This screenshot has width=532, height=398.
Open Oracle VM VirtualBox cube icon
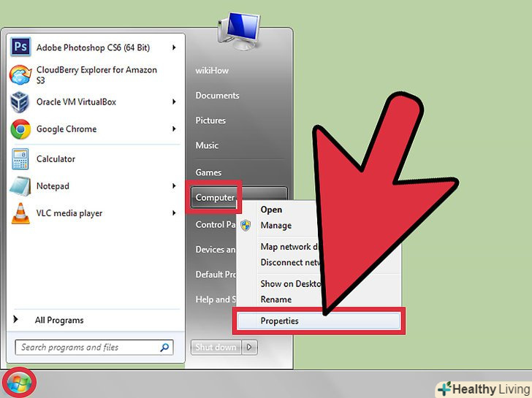(x=20, y=102)
